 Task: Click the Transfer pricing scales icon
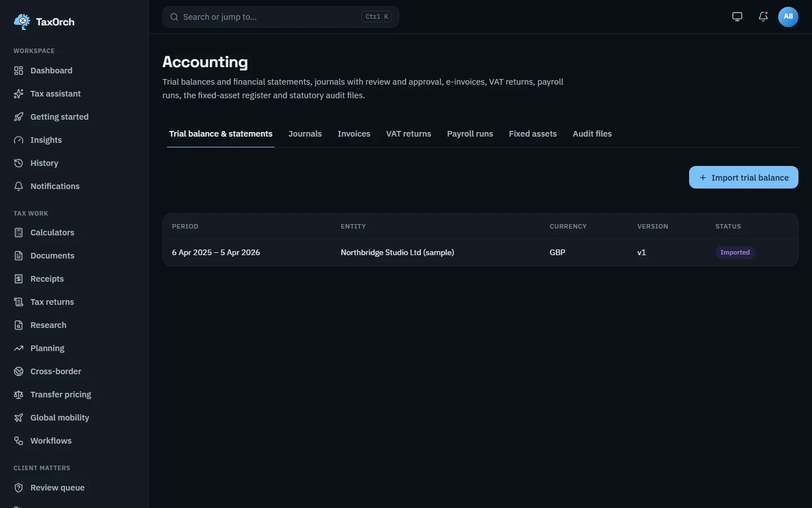pos(19,395)
